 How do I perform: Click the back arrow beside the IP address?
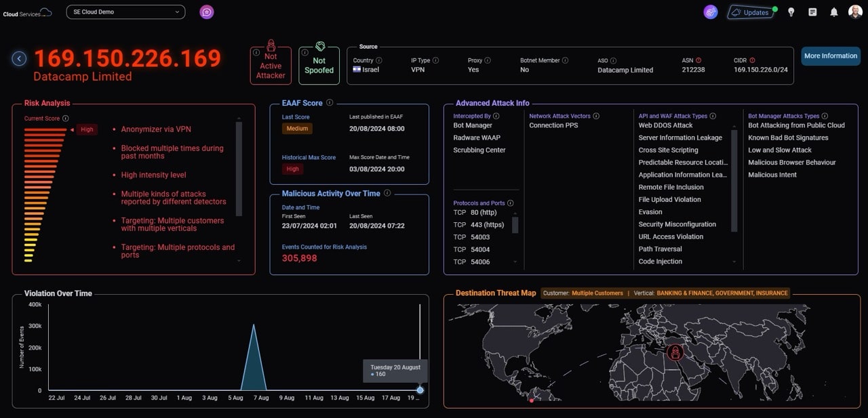click(x=19, y=59)
